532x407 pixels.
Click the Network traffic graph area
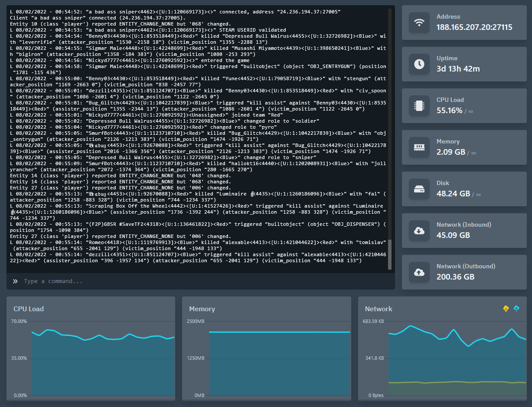pyautogui.click(x=457, y=358)
